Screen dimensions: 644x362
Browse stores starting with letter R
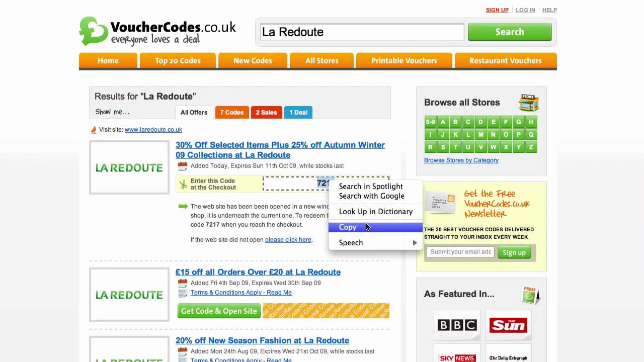(x=431, y=147)
